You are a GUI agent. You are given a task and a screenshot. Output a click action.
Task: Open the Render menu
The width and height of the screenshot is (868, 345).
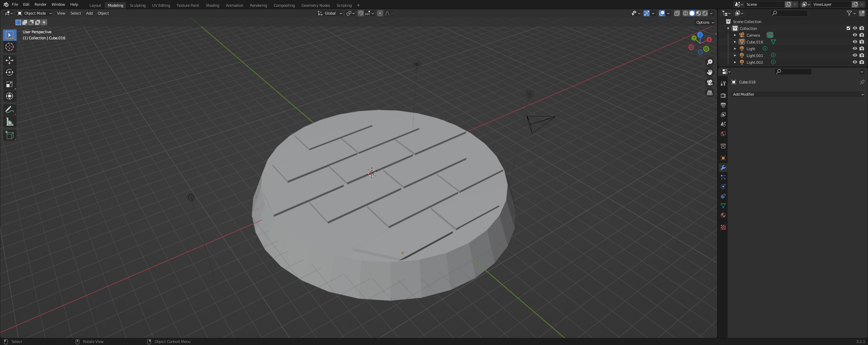(x=40, y=4)
